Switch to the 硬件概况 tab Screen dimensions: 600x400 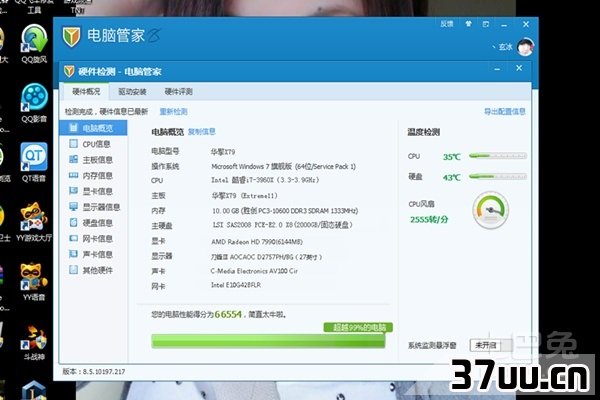86,91
